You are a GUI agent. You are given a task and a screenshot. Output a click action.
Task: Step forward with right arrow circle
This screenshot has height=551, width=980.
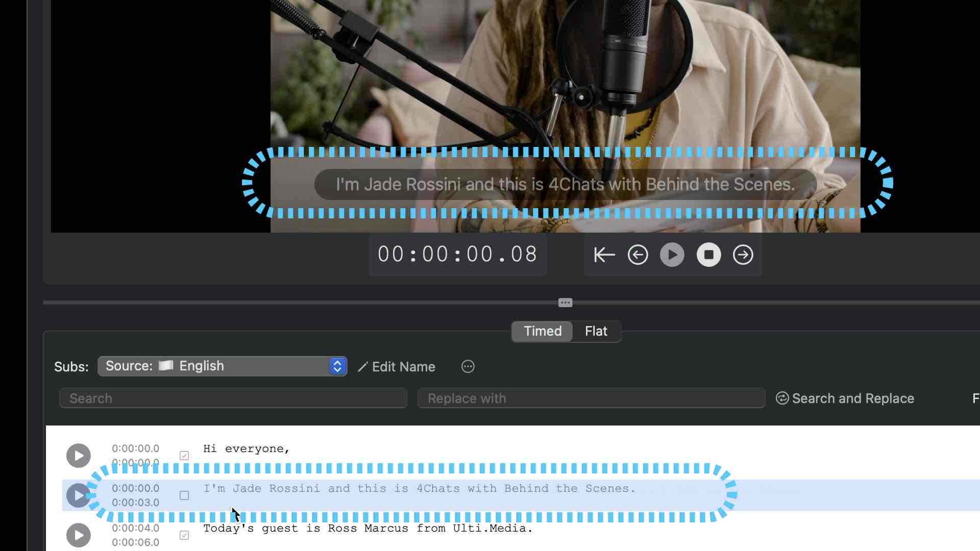(x=743, y=255)
